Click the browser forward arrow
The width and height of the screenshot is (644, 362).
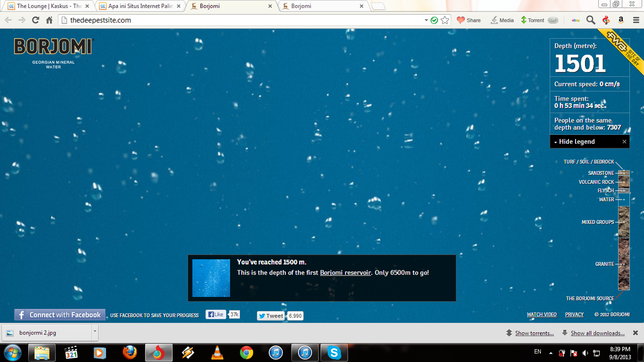(22, 20)
